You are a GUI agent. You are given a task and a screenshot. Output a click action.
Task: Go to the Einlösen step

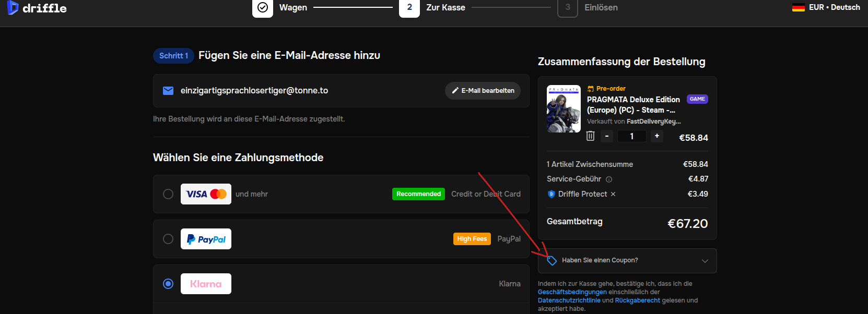(601, 8)
